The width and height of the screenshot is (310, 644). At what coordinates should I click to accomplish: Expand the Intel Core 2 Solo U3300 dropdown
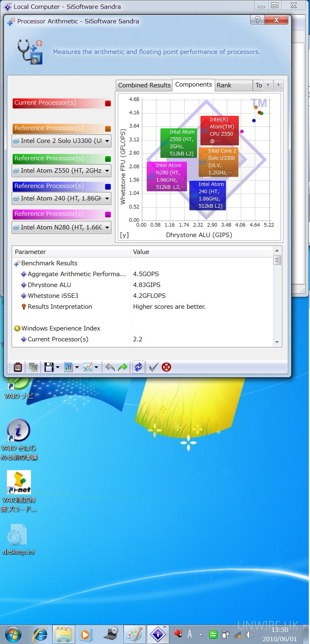[107, 141]
